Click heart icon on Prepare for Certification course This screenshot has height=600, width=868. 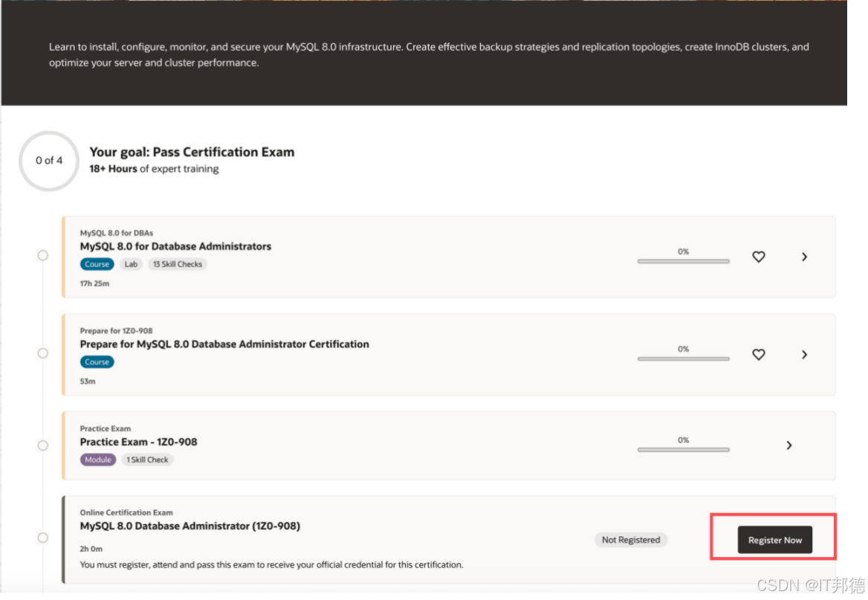(x=758, y=355)
